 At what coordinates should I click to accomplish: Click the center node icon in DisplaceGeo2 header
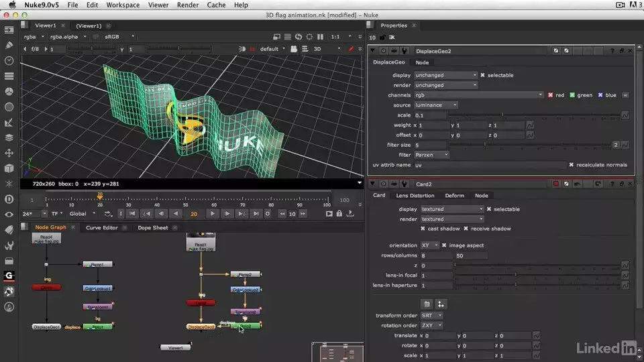(384, 51)
